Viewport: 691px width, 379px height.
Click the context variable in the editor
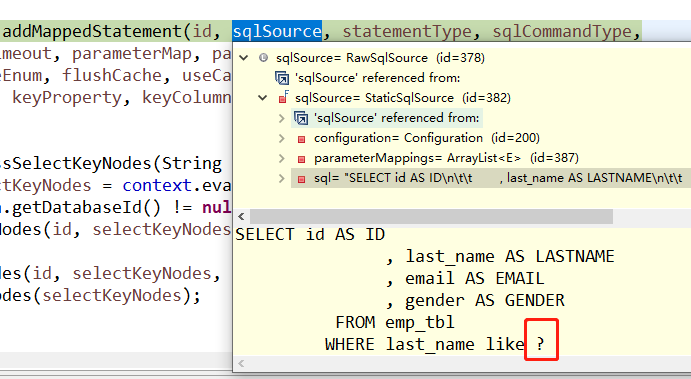tap(157, 186)
